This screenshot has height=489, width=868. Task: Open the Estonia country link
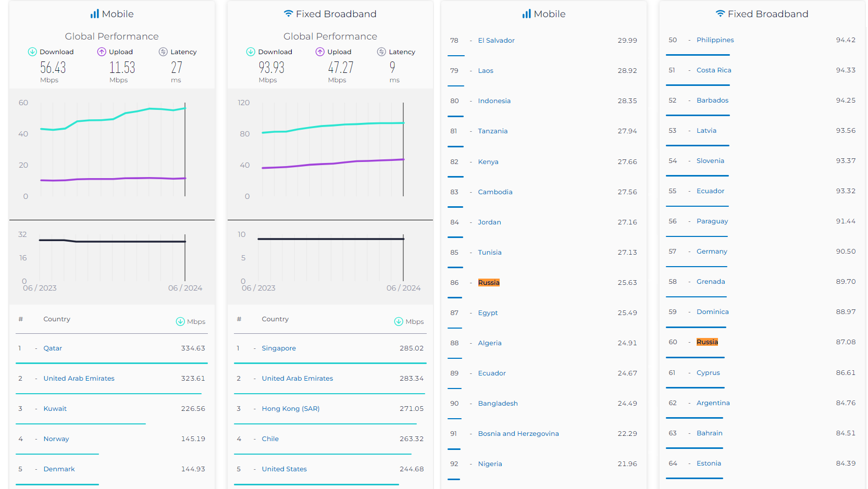tap(709, 463)
